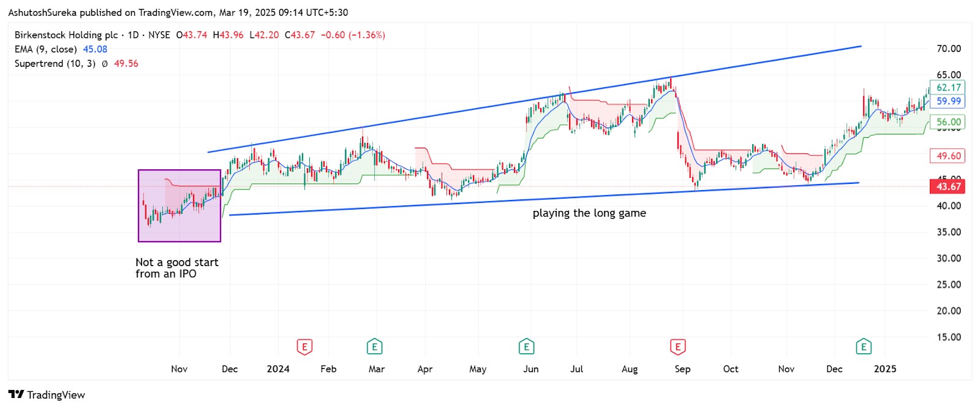This screenshot has width=980, height=409.
Task: Click the 30.00 price axis label
Action: (x=949, y=258)
